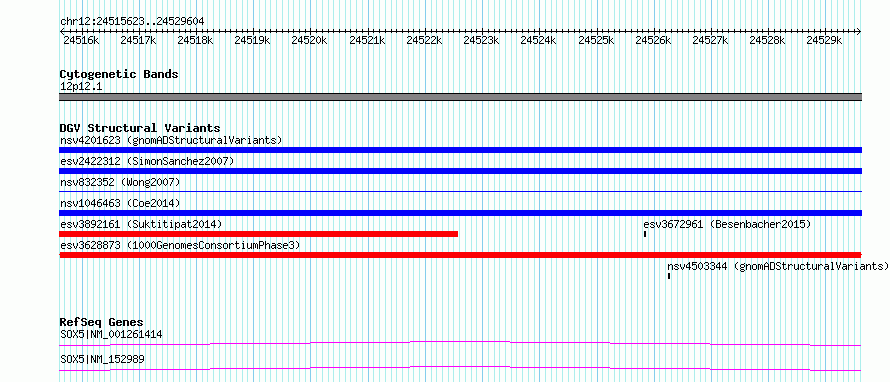The image size is (890, 382).
Task: Select the 24529k ruler tick label
Action: coord(824,40)
